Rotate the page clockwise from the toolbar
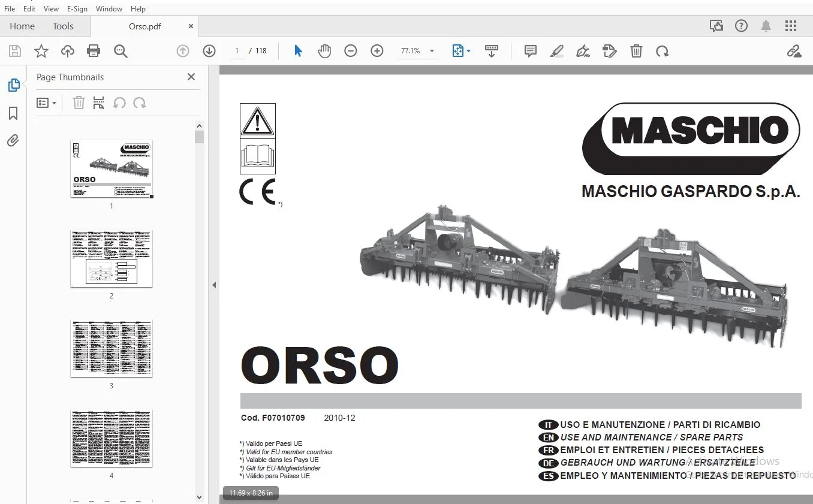The image size is (813, 504). (663, 52)
